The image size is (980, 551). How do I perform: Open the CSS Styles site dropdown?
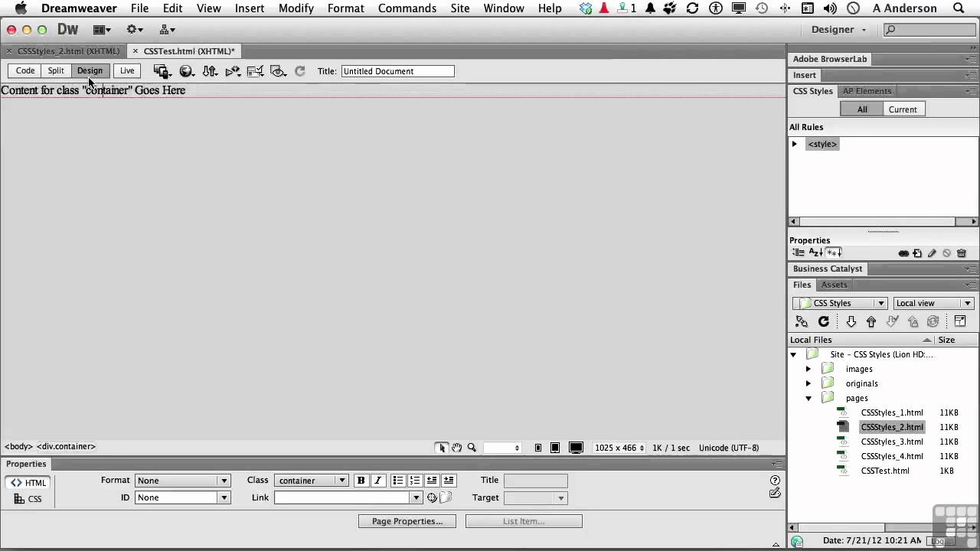tap(840, 303)
